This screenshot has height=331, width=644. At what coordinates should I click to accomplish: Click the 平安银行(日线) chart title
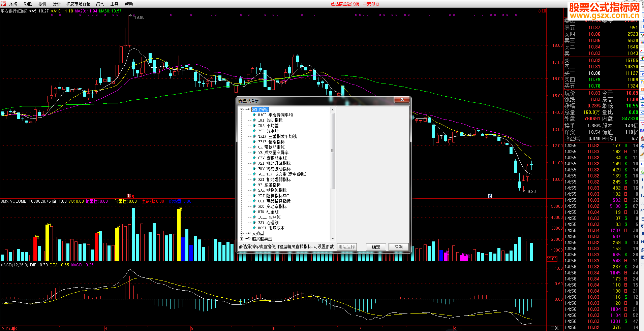tap(14, 11)
